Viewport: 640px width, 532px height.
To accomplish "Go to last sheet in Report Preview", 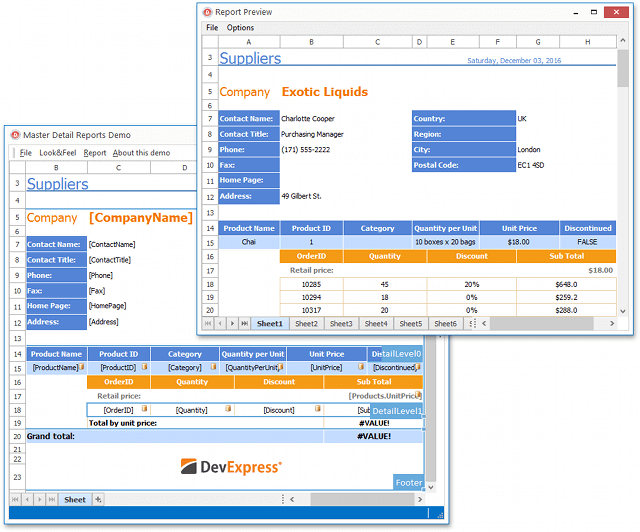I will pyautogui.click(x=245, y=324).
